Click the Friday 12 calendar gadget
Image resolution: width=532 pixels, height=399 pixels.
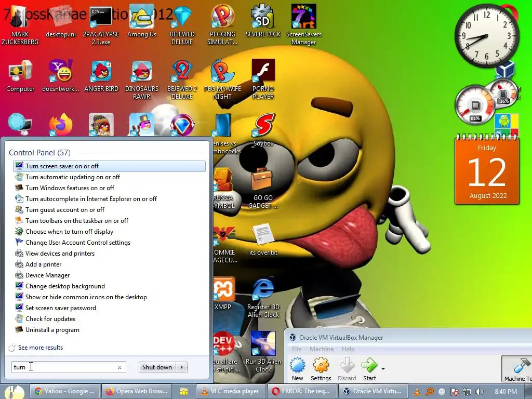point(487,169)
